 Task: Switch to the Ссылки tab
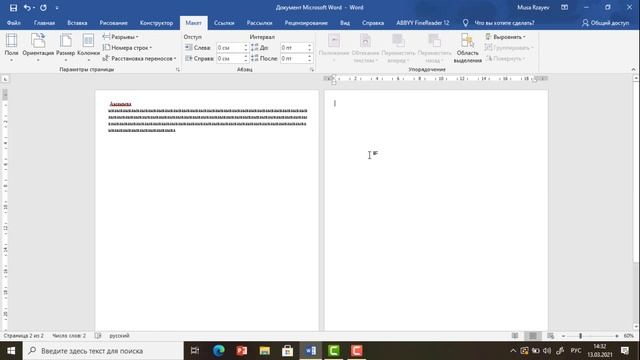(x=224, y=23)
